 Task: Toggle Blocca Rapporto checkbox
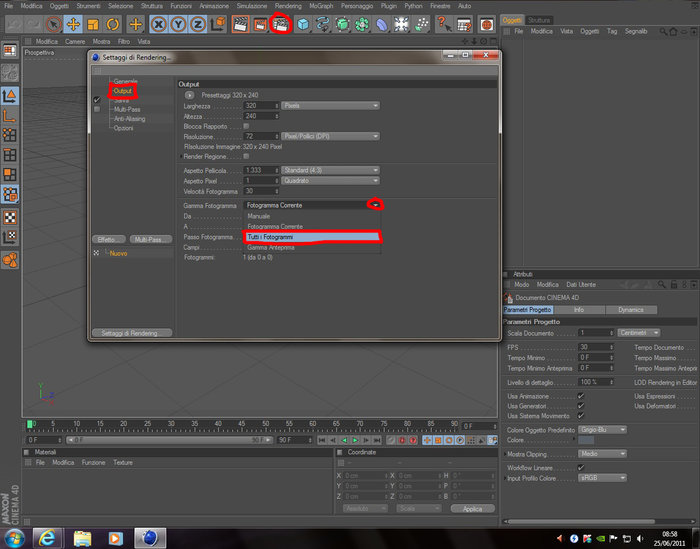[246, 126]
